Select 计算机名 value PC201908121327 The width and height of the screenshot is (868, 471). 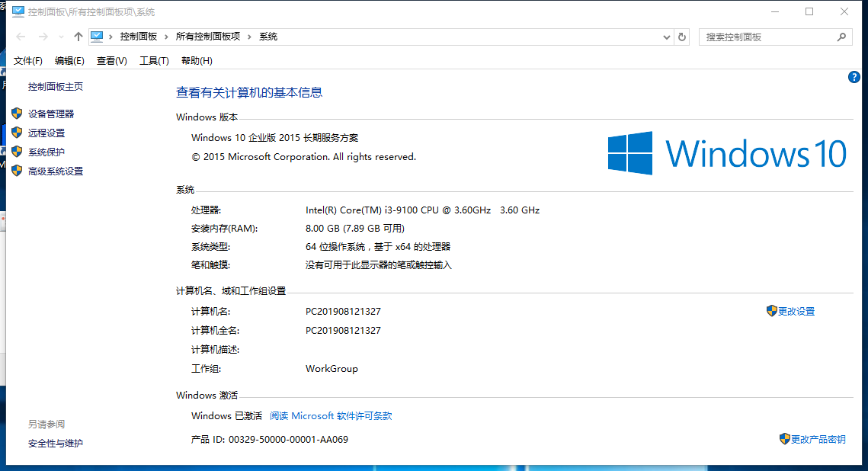pos(343,312)
